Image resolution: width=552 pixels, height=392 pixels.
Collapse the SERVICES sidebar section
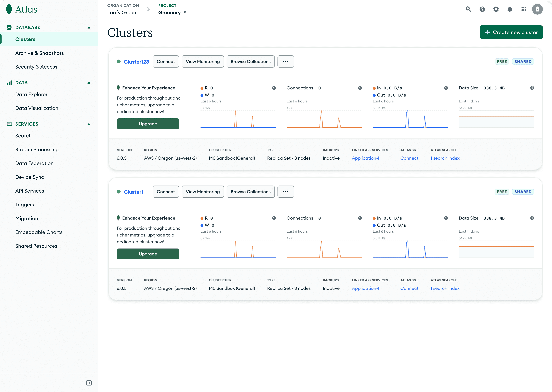[89, 124]
